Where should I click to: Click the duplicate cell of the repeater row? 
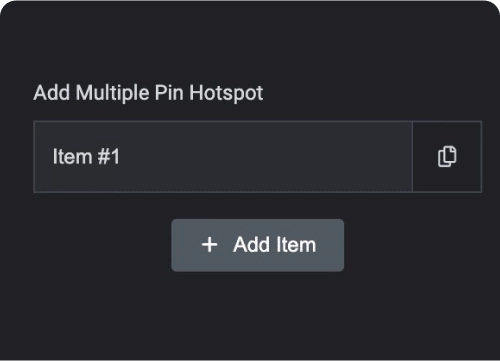(447, 156)
